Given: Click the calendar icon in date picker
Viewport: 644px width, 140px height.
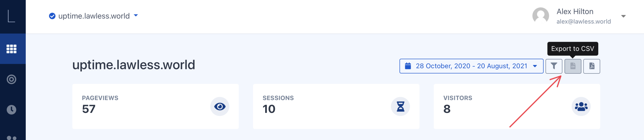Looking at the screenshot, I should 408,66.
